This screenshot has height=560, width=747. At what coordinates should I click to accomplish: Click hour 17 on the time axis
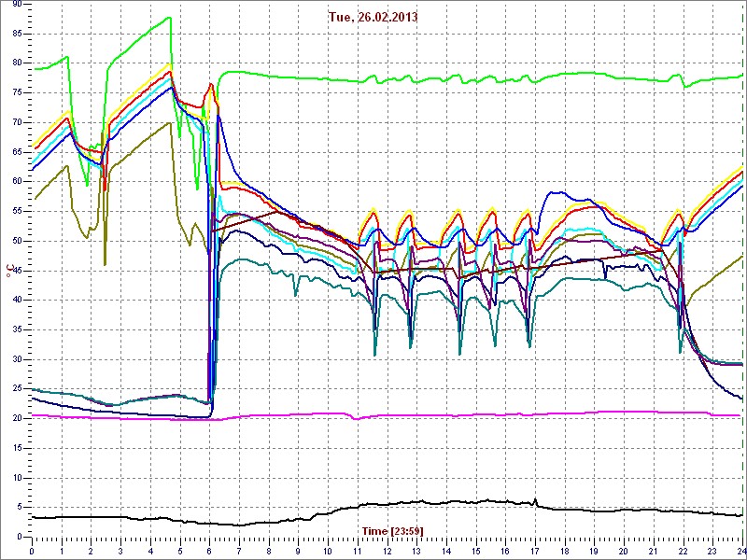pos(535,551)
